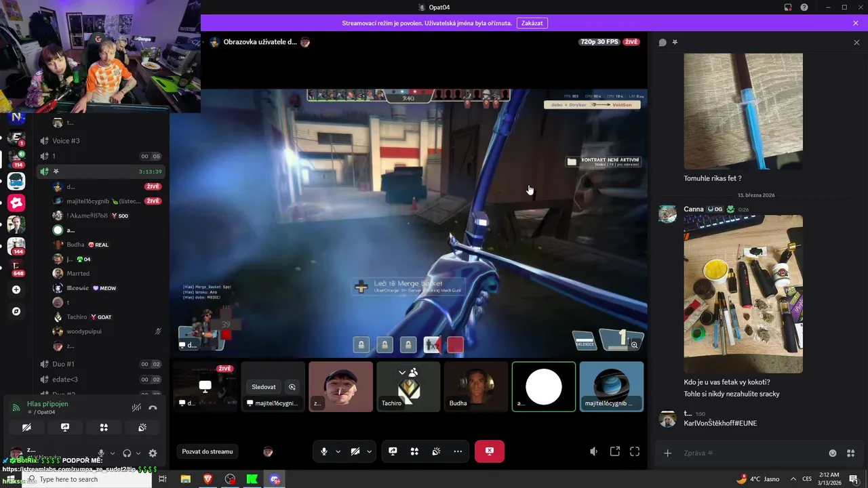Image resolution: width=868 pixels, height=488 pixels.
Task: Pop out the stream window
Action: click(615, 451)
